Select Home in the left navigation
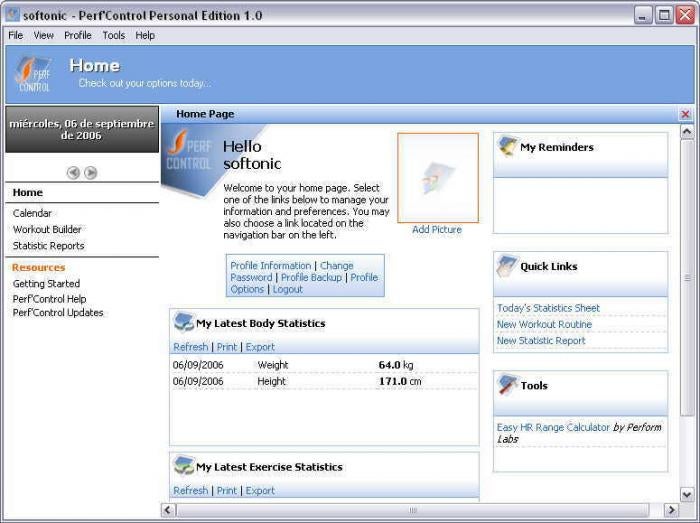 (28, 192)
